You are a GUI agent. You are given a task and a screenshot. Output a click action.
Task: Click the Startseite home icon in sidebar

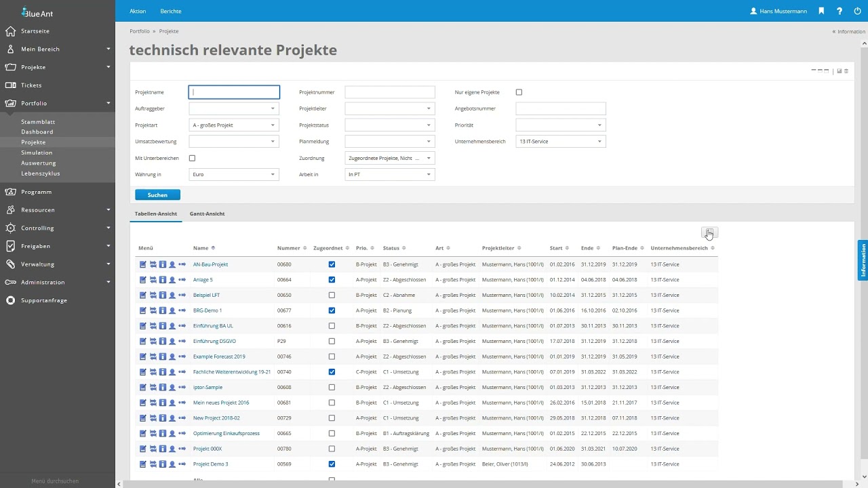pos(10,31)
